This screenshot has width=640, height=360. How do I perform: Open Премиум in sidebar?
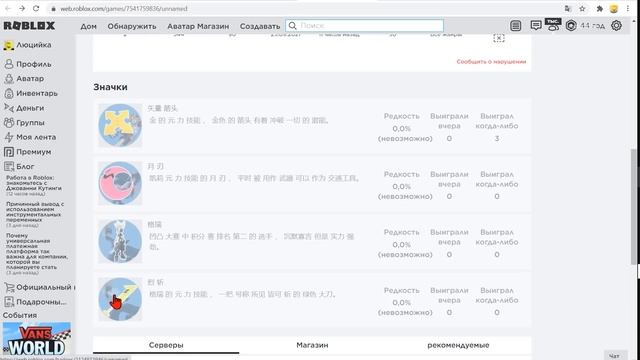click(x=28, y=152)
